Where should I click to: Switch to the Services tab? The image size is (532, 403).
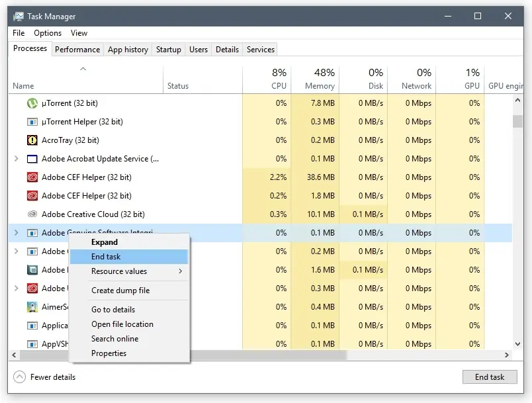coord(261,50)
